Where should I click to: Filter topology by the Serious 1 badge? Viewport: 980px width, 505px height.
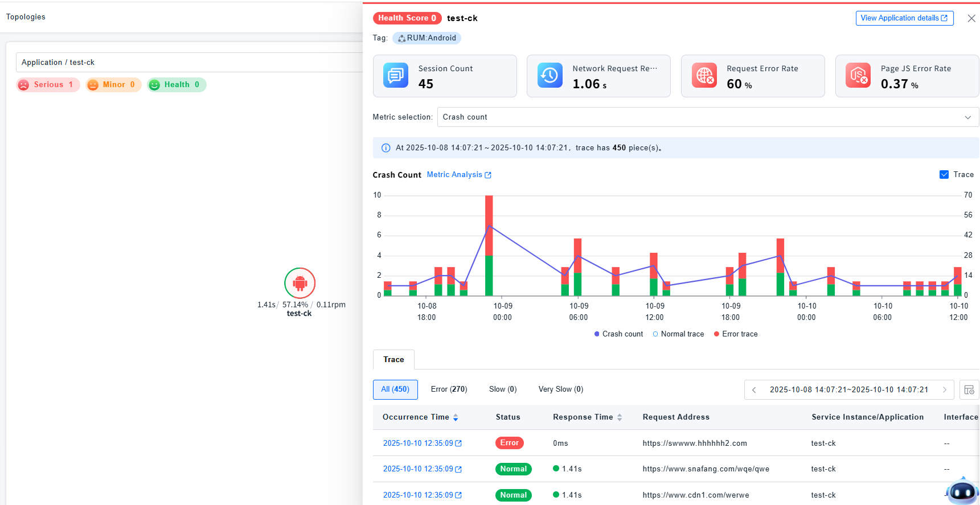click(48, 85)
